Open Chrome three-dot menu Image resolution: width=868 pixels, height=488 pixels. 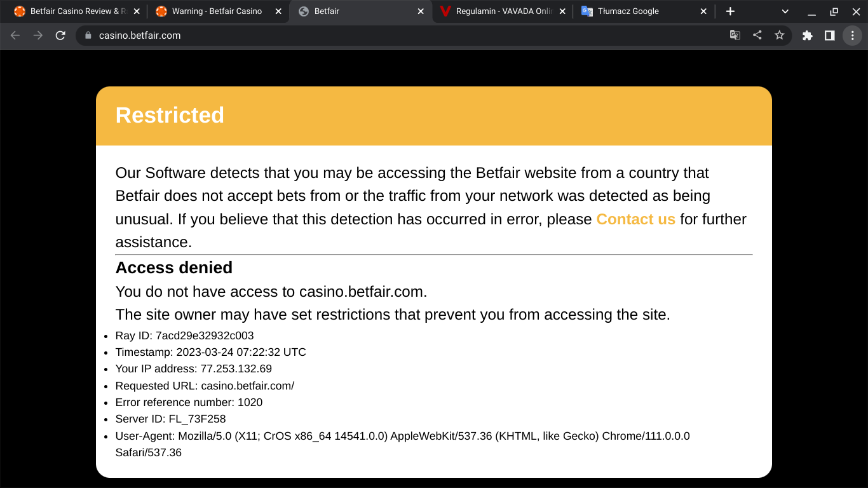click(x=852, y=36)
